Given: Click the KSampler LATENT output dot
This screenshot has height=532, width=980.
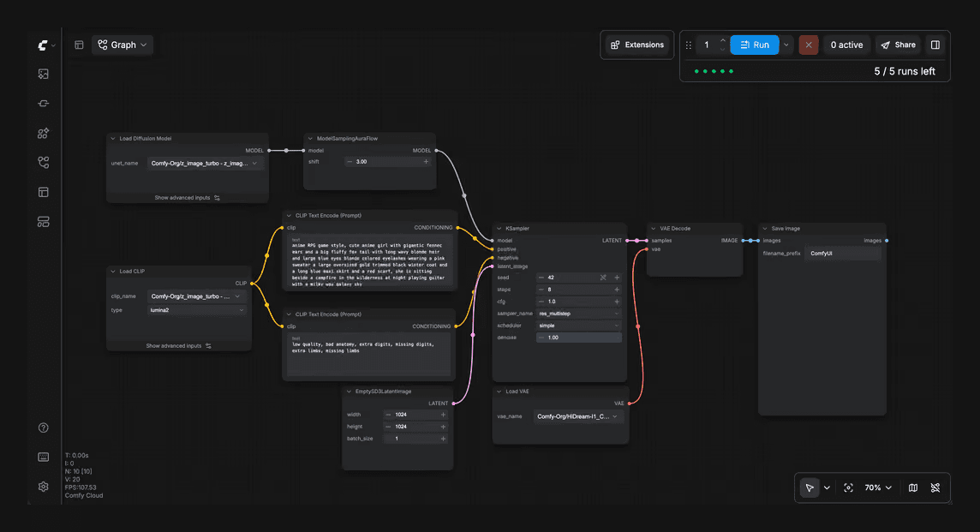Looking at the screenshot, I should 628,241.
